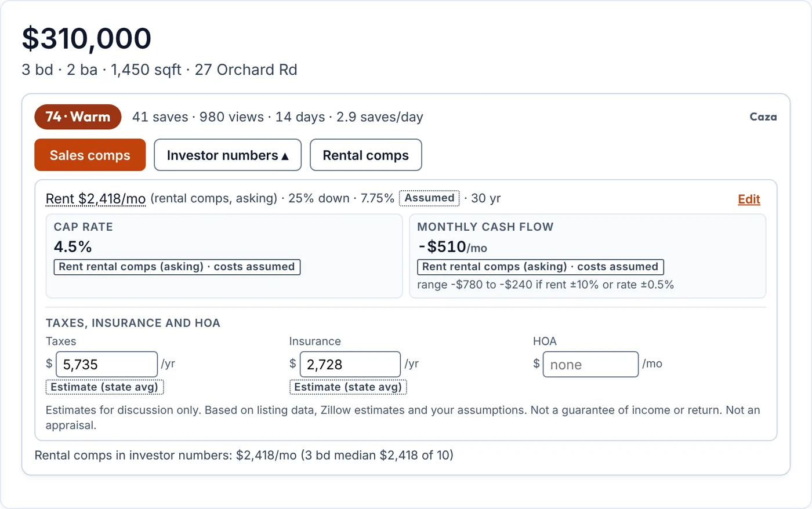Click the -$510/mo cash flow value
The height and width of the screenshot is (509, 812).
452,247
